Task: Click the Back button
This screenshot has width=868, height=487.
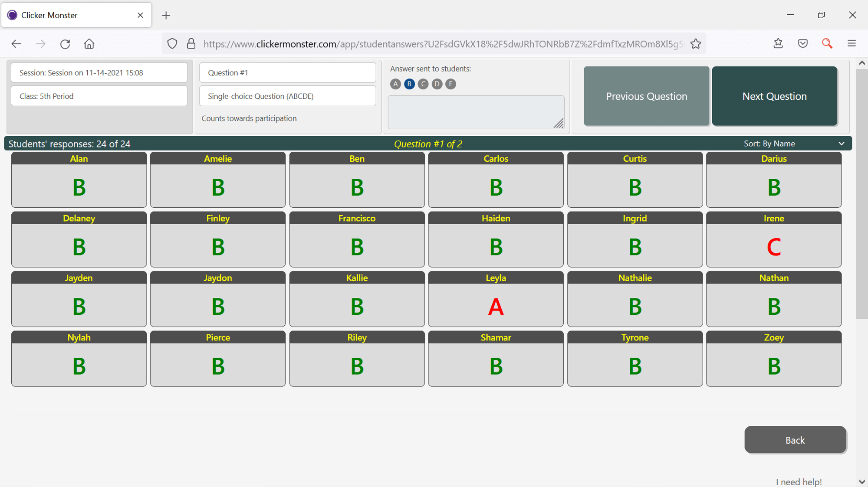Action: 795,440
